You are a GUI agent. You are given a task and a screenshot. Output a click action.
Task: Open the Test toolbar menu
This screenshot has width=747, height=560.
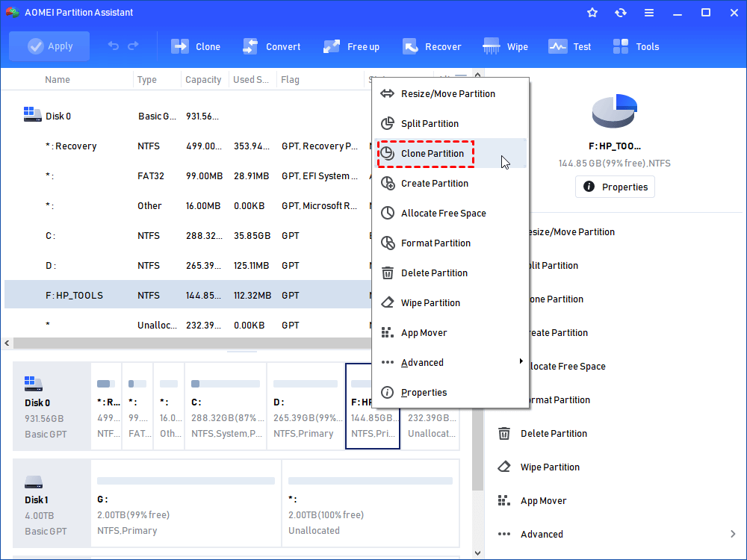coord(569,46)
